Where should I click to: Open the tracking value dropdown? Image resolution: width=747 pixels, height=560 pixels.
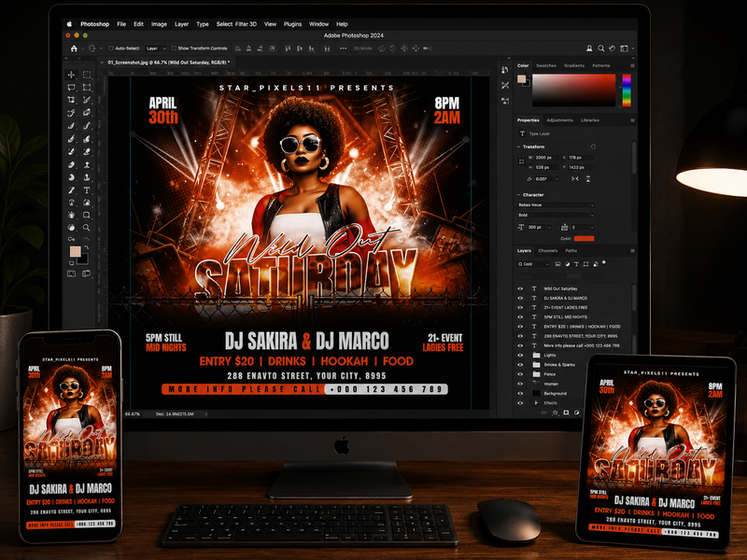pos(583,228)
